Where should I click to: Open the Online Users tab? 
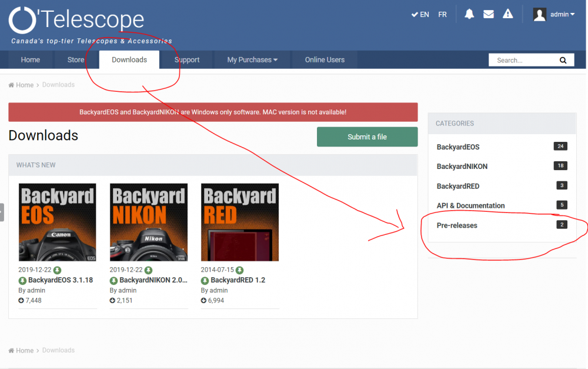325,60
